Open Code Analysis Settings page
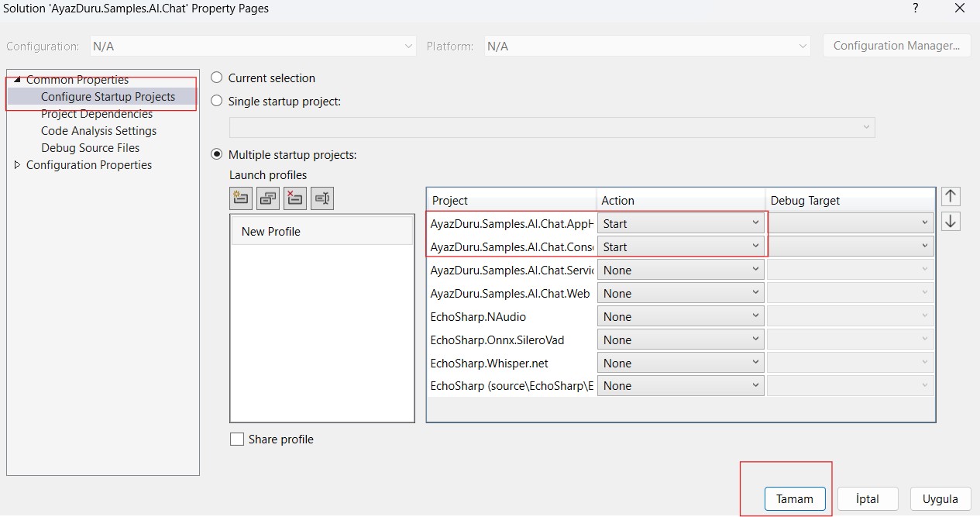The height and width of the screenshot is (517, 980). pos(98,131)
